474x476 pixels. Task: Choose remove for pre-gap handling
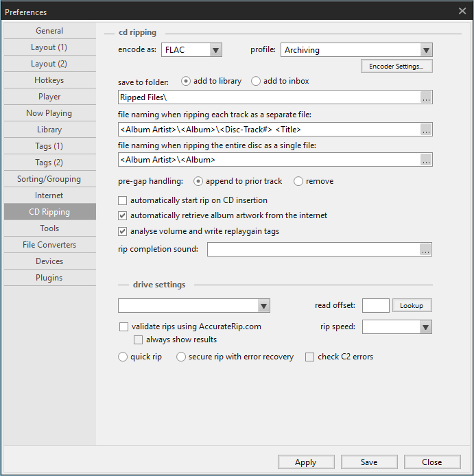click(298, 181)
